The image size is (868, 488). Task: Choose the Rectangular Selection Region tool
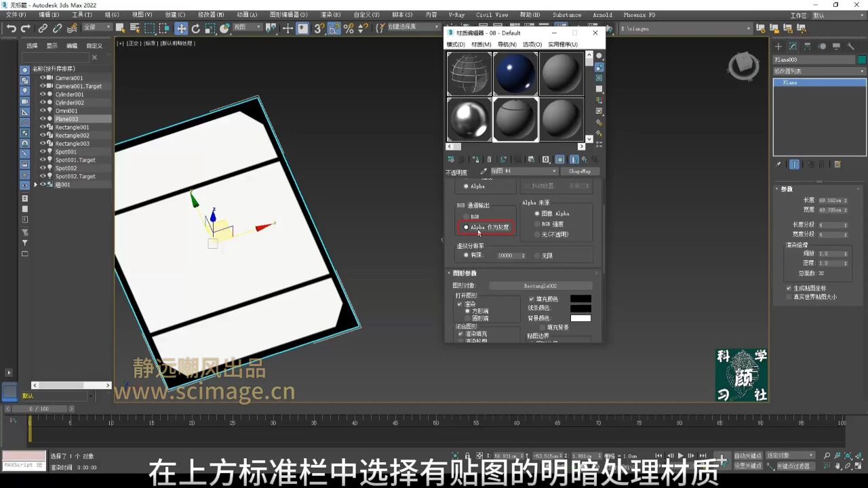[x=150, y=28]
